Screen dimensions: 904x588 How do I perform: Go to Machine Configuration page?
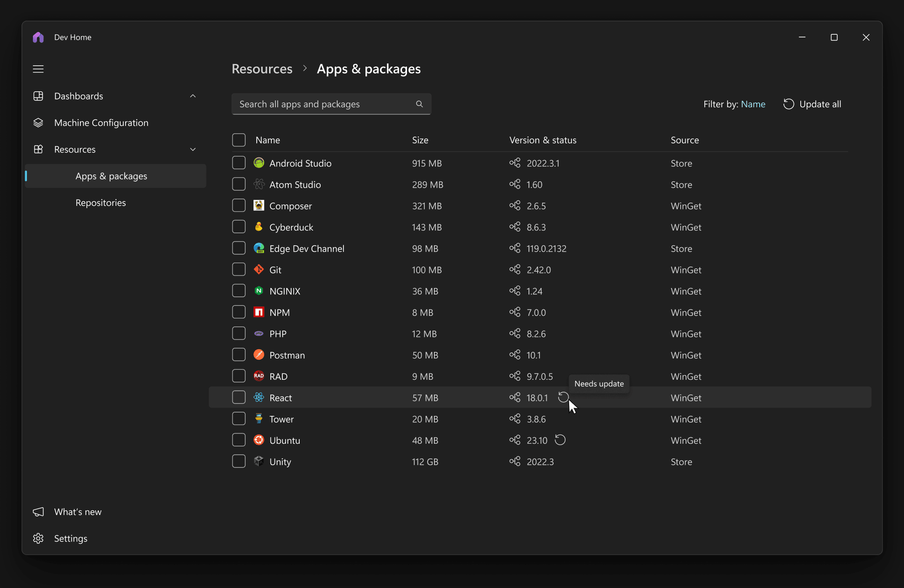[101, 123]
